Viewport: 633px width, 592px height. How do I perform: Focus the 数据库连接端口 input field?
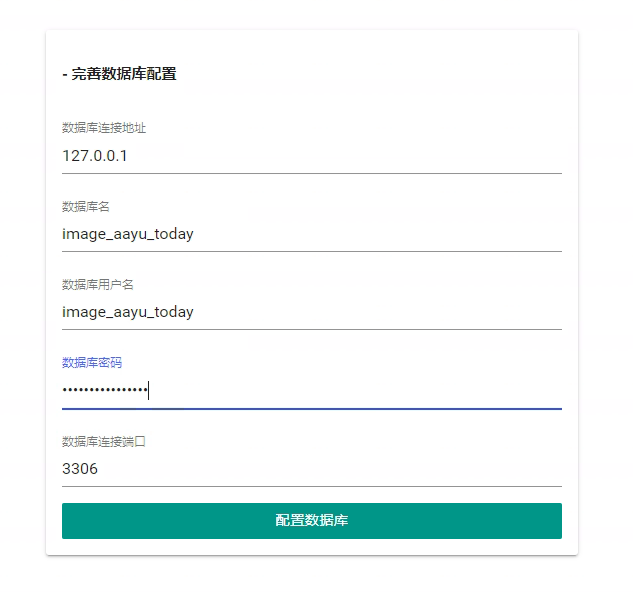click(x=311, y=468)
